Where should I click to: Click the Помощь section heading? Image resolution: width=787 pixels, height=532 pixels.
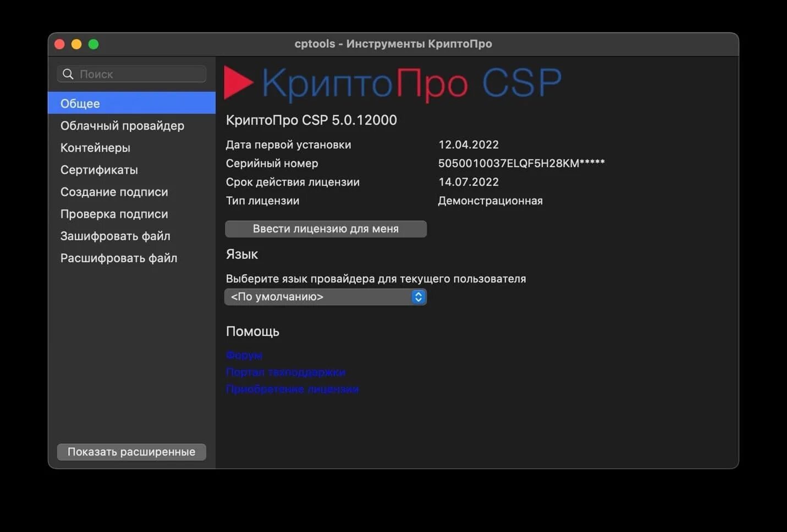[252, 331]
